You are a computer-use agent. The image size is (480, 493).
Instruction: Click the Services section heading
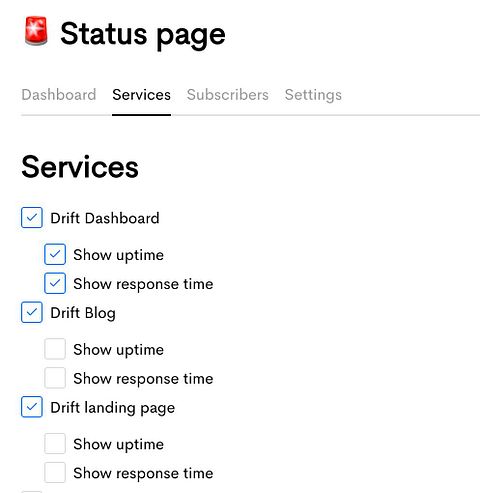click(x=80, y=167)
